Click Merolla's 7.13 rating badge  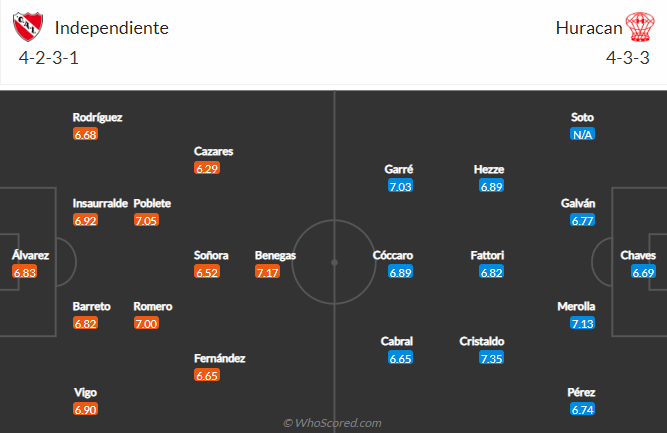[582, 323]
